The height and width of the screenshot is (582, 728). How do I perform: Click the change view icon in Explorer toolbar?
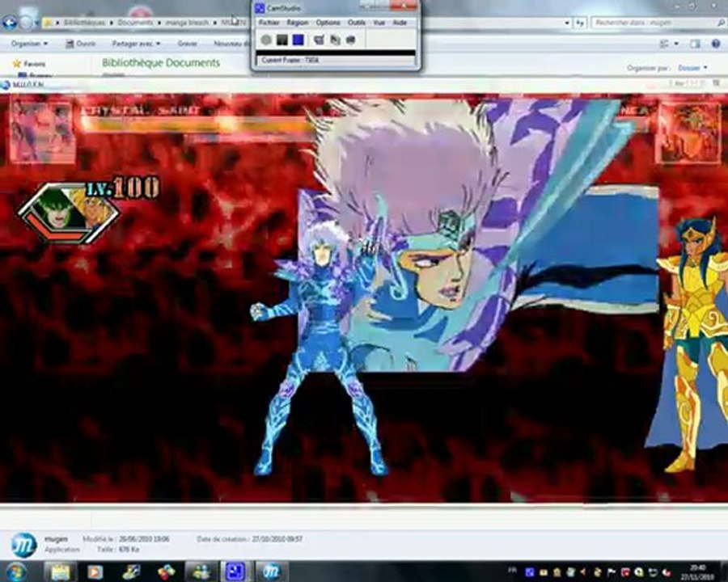click(x=664, y=44)
